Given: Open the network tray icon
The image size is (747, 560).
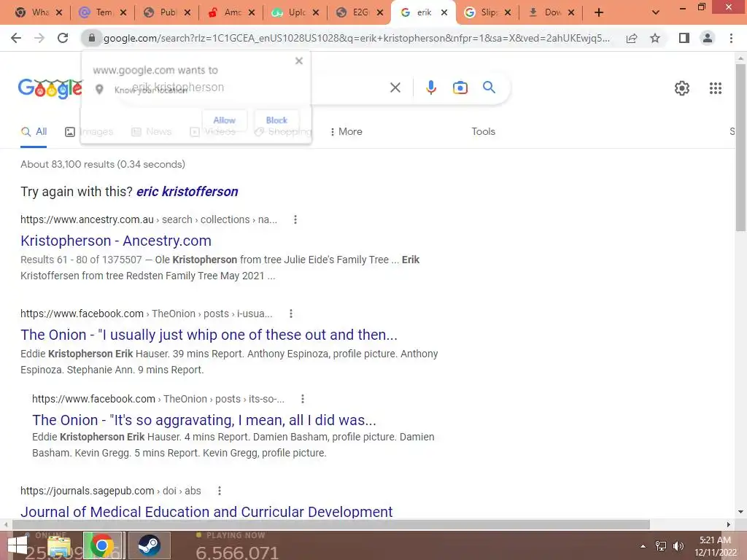Looking at the screenshot, I should pyautogui.click(x=661, y=546).
